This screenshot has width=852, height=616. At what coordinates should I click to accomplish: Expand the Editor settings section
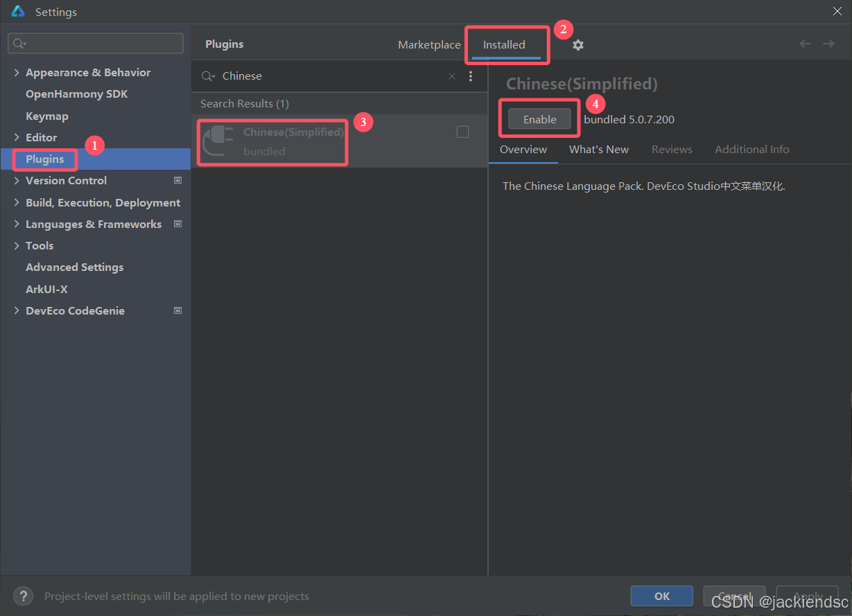pyautogui.click(x=17, y=137)
